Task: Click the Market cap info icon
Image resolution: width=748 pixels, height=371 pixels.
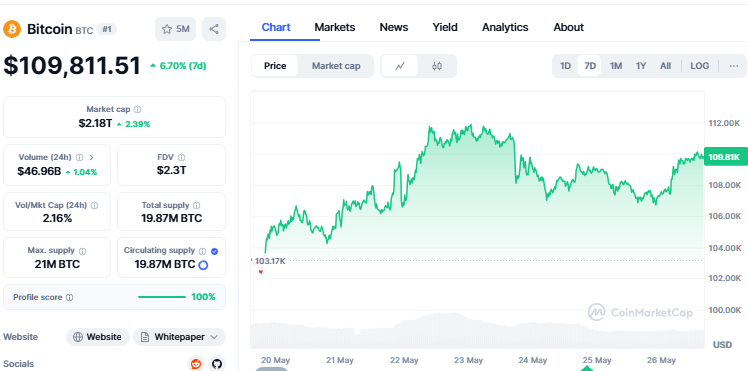Action: pos(137,109)
